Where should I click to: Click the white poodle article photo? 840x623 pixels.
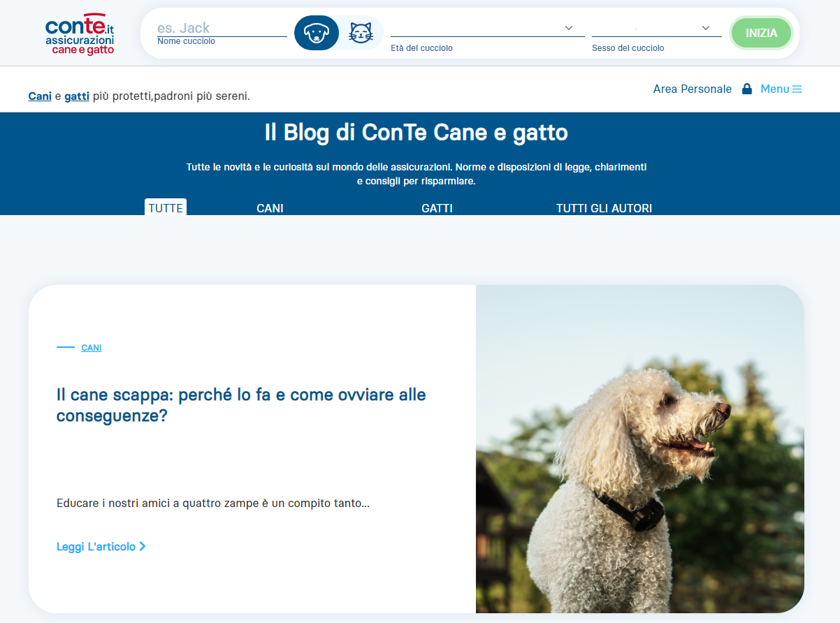[x=639, y=449]
